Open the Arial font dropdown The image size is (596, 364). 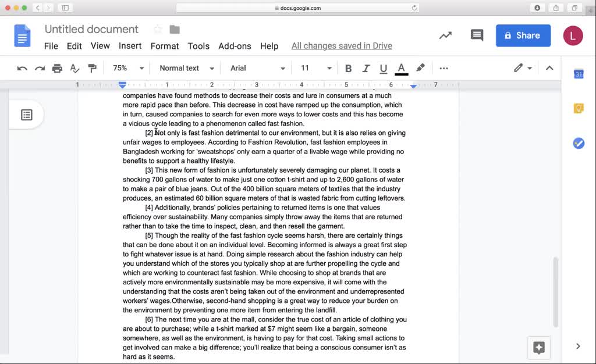click(x=257, y=68)
